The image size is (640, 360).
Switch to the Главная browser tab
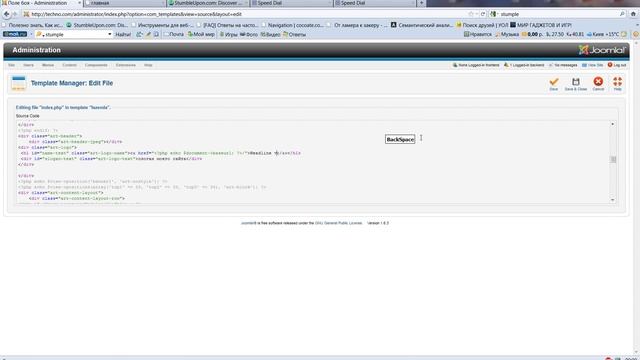click(124, 3)
